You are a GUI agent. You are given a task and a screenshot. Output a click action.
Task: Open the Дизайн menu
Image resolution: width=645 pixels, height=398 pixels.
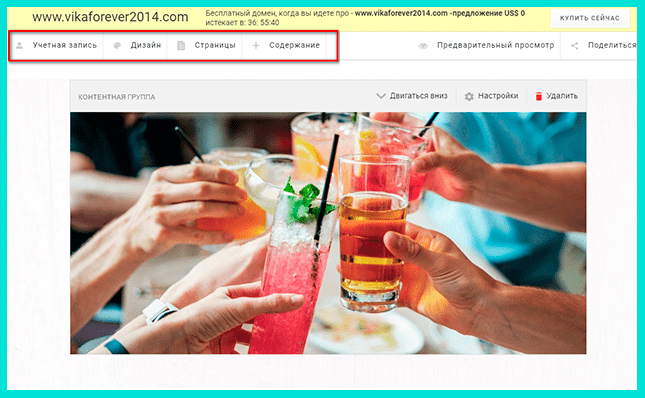coord(146,45)
